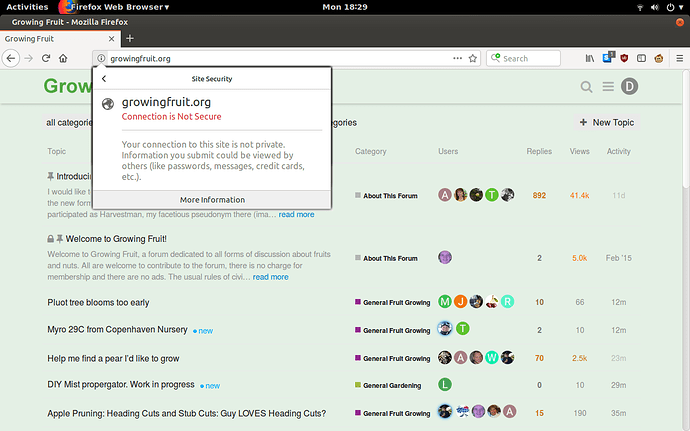Click the Feb '15 activity date
This screenshot has width=690, height=431.
click(x=618, y=258)
